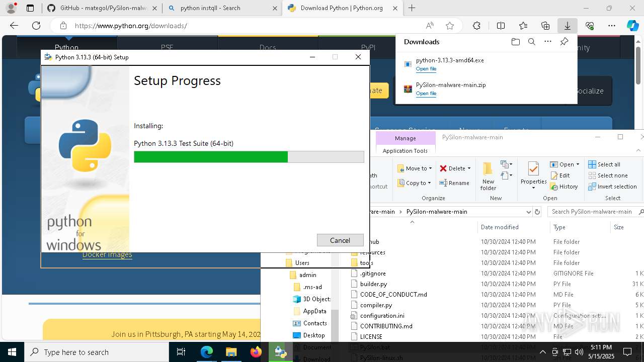The width and height of the screenshot is (644, 362).
Task: Open the Properties button in ribbon
Action: coord(533,176)
